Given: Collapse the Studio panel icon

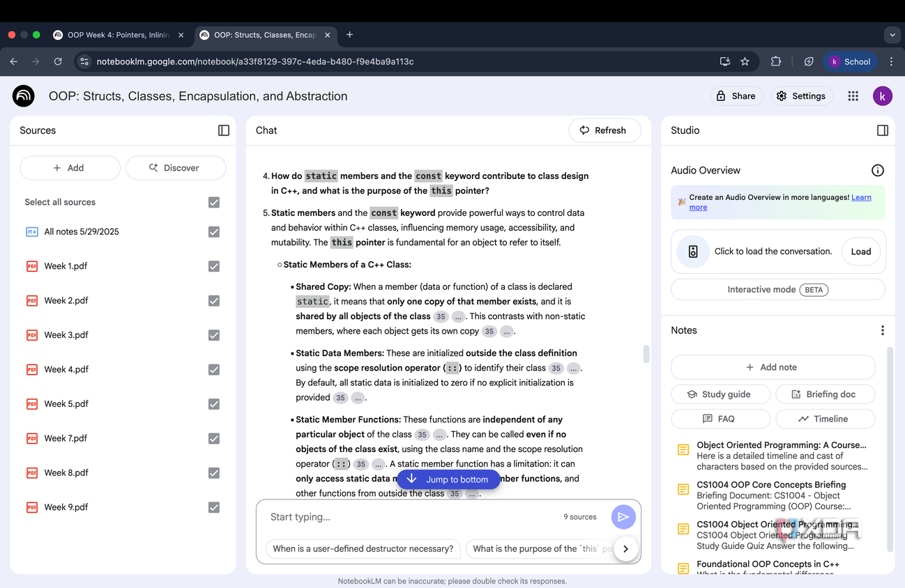Looking at the screenshot, I should (883, 130).
